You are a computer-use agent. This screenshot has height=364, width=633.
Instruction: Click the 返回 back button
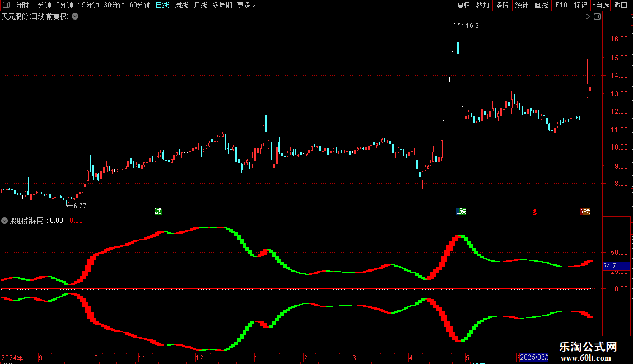coord(621,5)
